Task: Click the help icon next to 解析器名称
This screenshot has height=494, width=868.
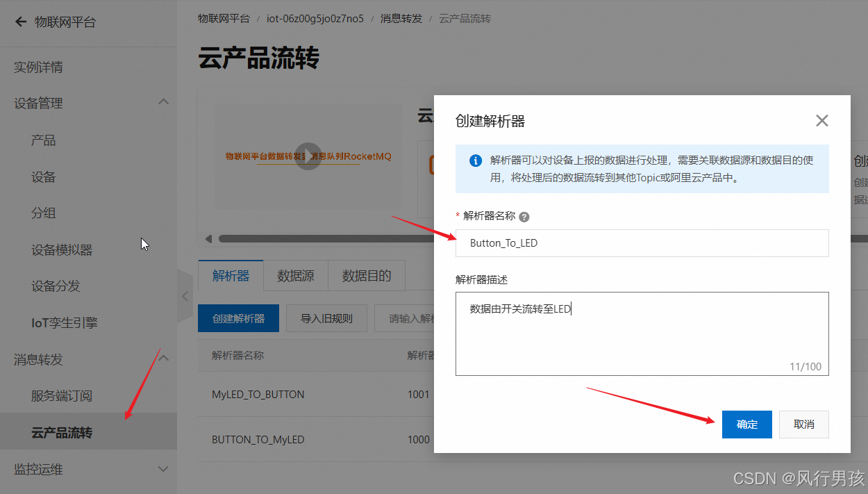Action: (524, 217)
